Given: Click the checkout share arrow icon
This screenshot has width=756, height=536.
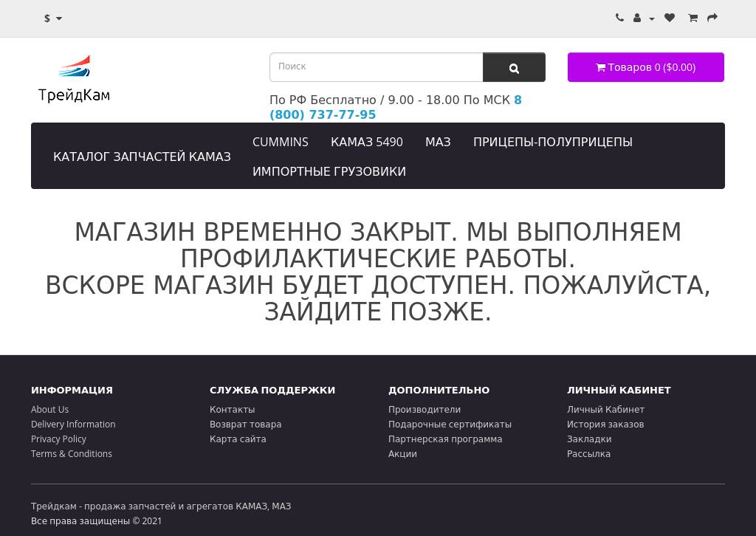Looking at the screenshot, I should click(x=712, y=18).
